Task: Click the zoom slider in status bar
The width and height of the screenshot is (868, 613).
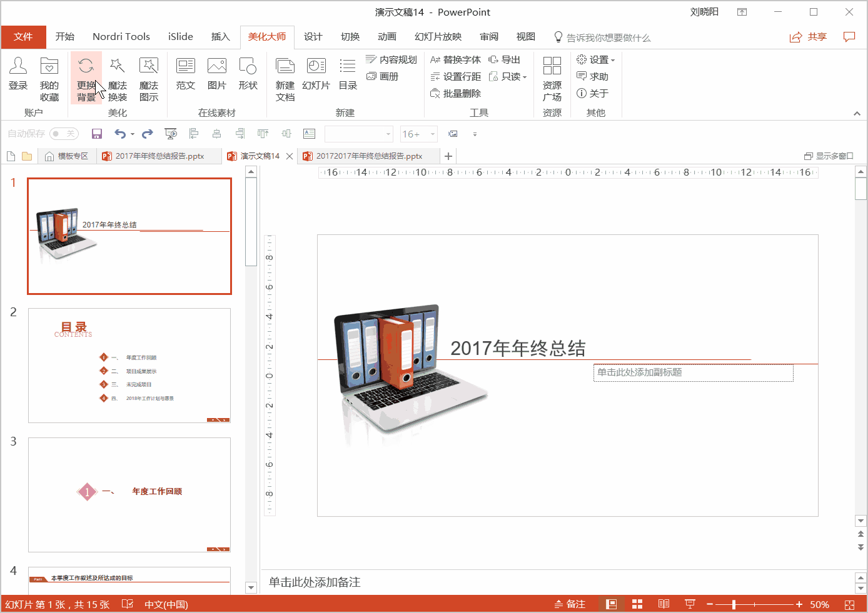Action: [x=734, y=604]
